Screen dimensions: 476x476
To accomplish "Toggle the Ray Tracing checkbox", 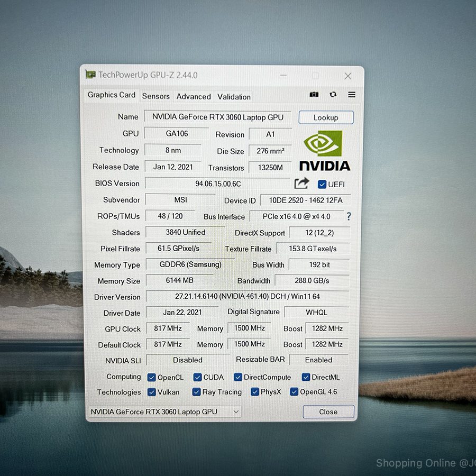I will (196, 392).
